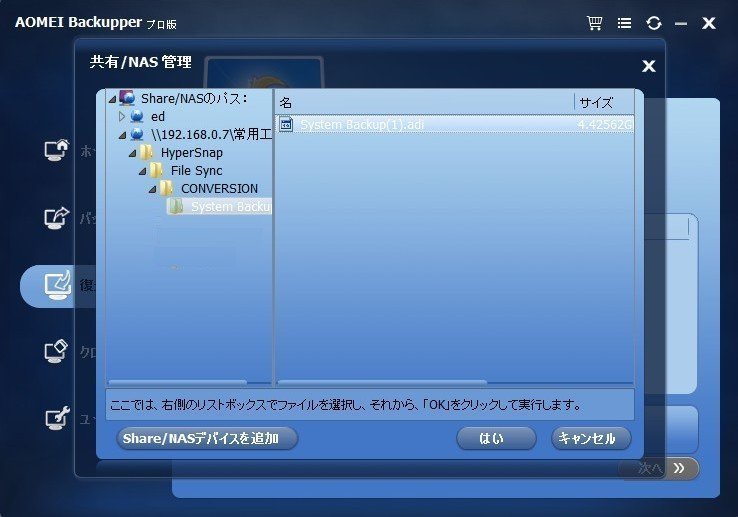
Task: Collapse the HyperSnap folder
Action: point(133,153)
